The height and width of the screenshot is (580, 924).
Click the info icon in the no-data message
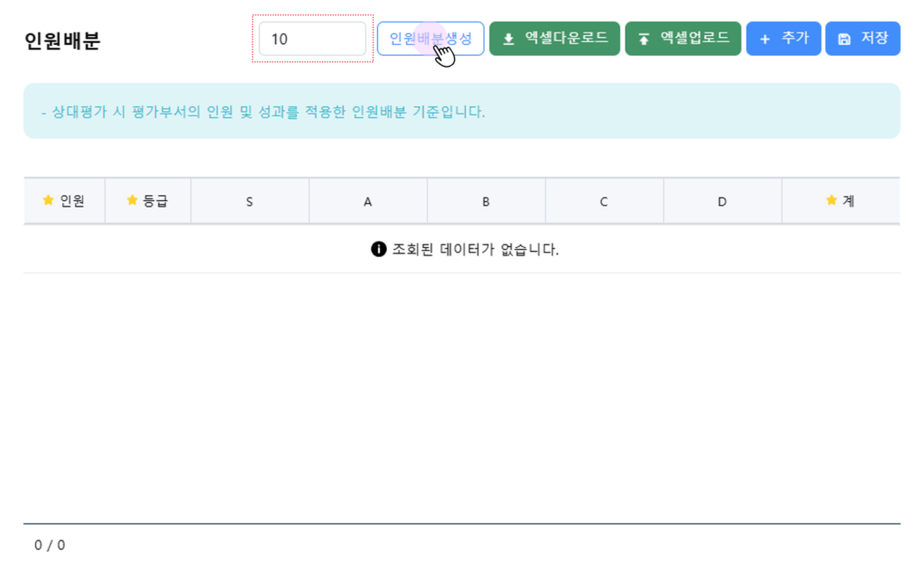379,249
